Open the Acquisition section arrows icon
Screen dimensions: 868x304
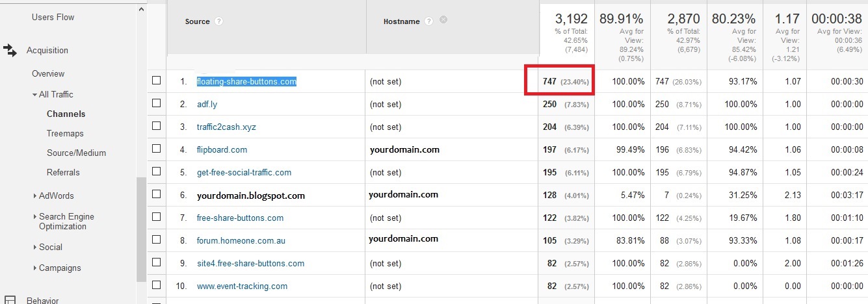[x=10, y=50]
